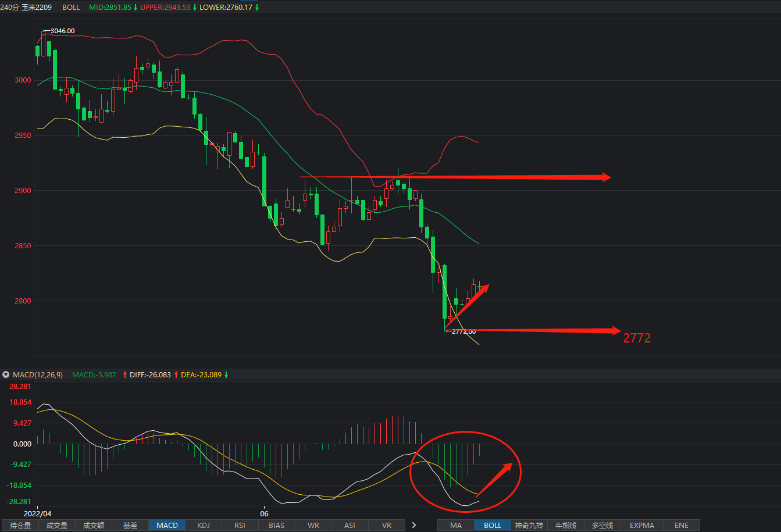Image resolution: width=781 pixels, height=532 pixels.
Task: Open the BIAS indicator tab
Action: (x=277, y=525)
